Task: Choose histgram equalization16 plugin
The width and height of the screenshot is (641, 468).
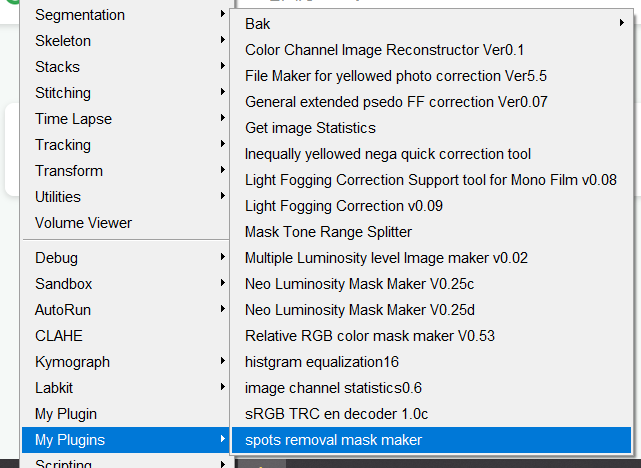Action: pyautogui.click(x=322, y=362)
